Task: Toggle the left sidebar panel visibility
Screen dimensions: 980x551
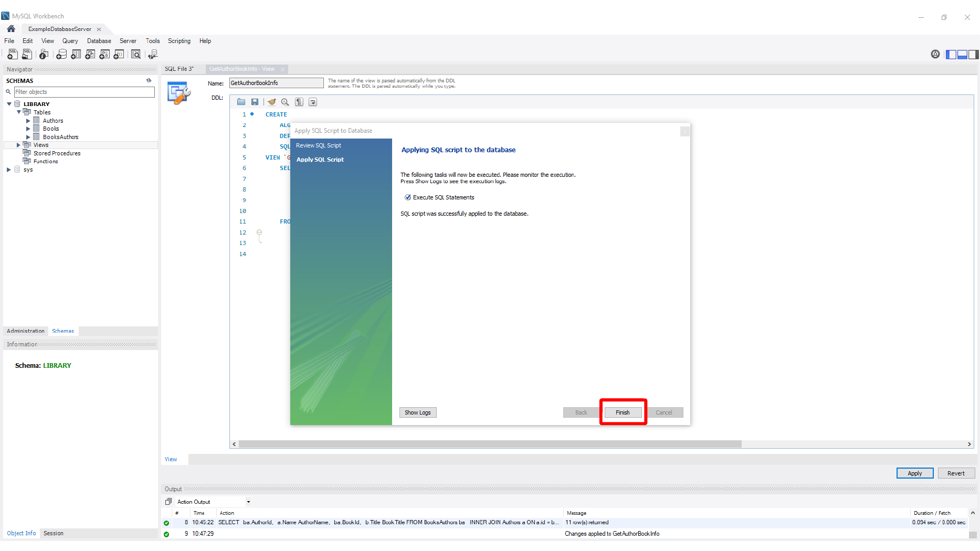Action: (951, 54)
